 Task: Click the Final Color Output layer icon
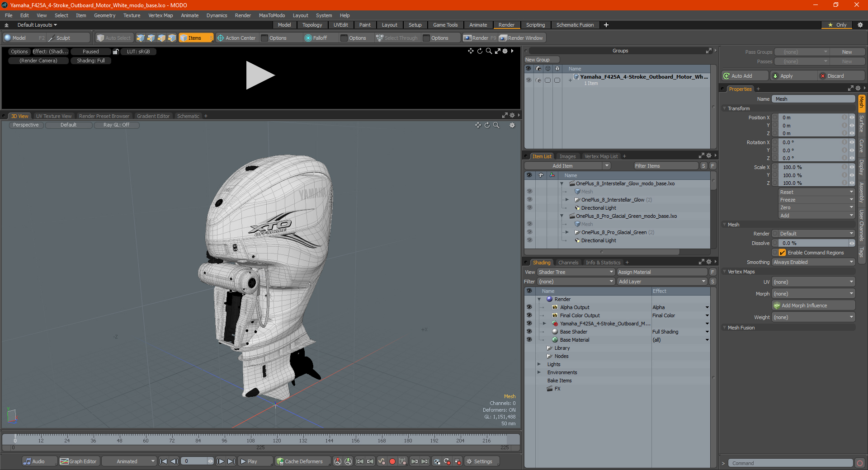point(555,315)
